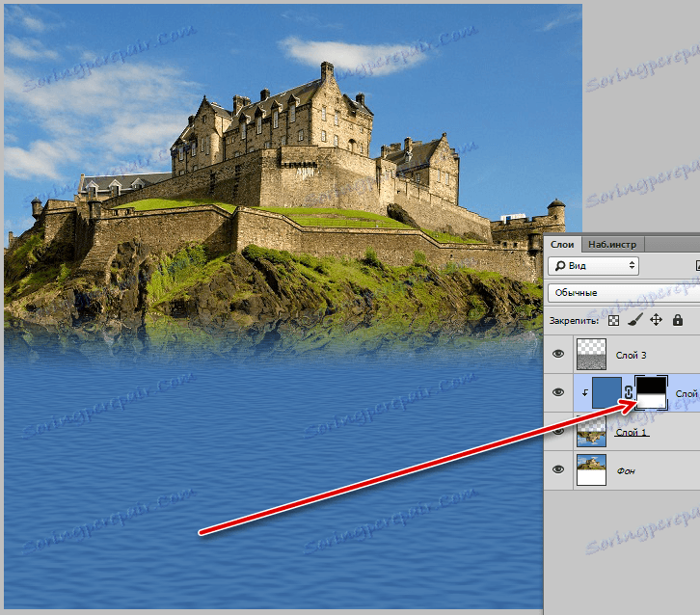Hide the Фон layer

558,469
